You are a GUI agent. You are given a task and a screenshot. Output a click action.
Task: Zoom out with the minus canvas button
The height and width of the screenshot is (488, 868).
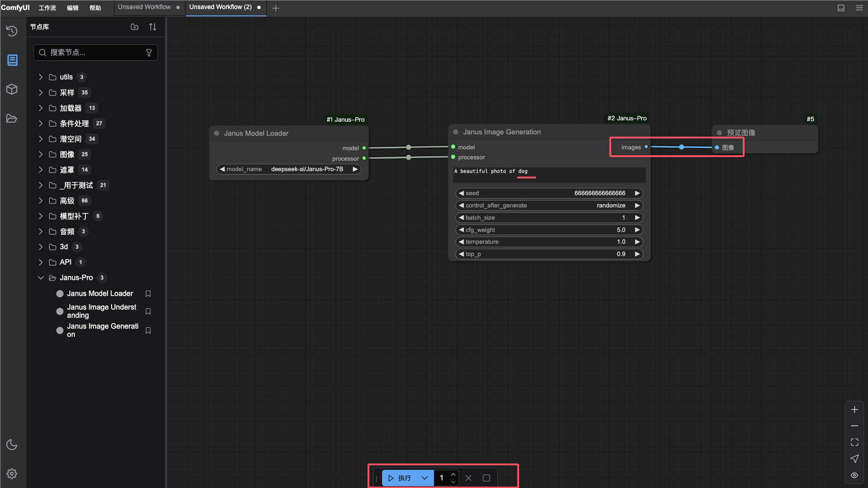click(854, 426)
